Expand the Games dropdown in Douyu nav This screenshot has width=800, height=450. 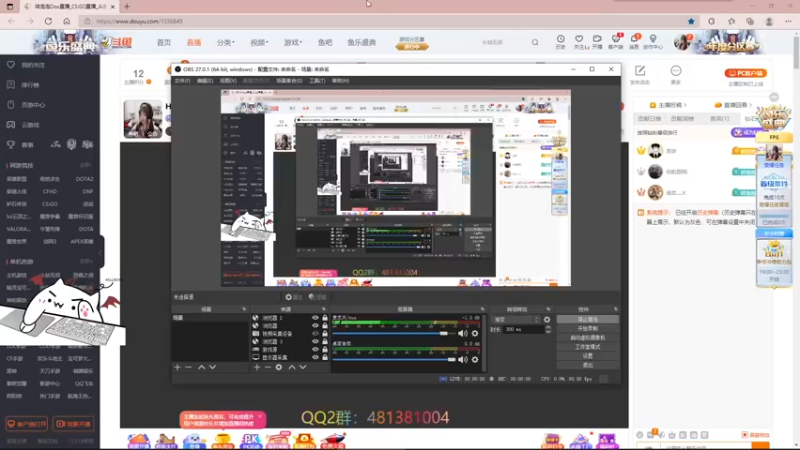click(x=293, y=42)
